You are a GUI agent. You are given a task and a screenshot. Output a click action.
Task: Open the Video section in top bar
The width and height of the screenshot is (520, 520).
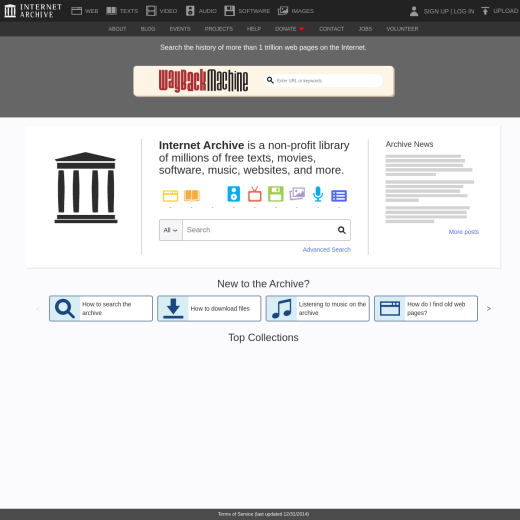pos(161,11)
